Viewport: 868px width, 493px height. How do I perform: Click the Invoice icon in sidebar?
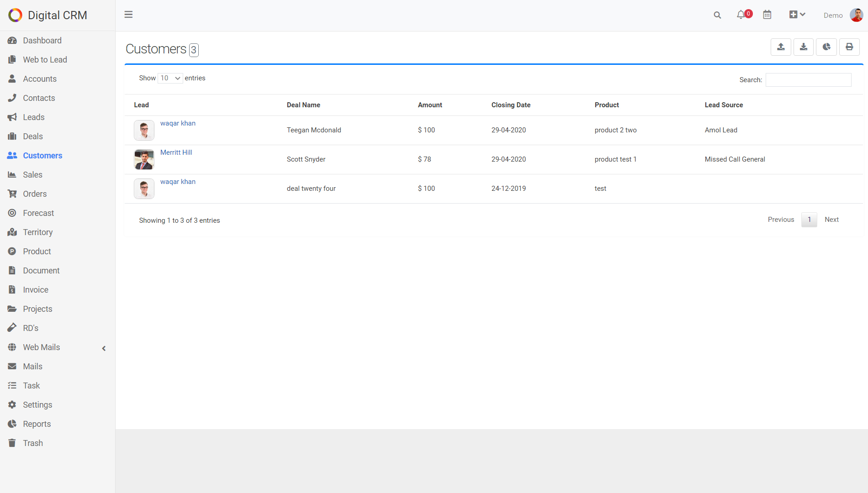point(12,290)
